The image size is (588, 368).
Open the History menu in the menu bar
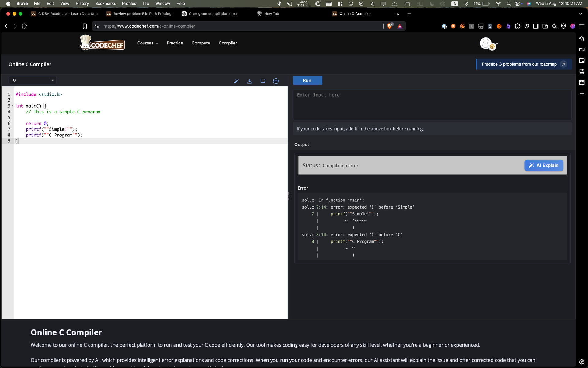[x=82, y=4]
